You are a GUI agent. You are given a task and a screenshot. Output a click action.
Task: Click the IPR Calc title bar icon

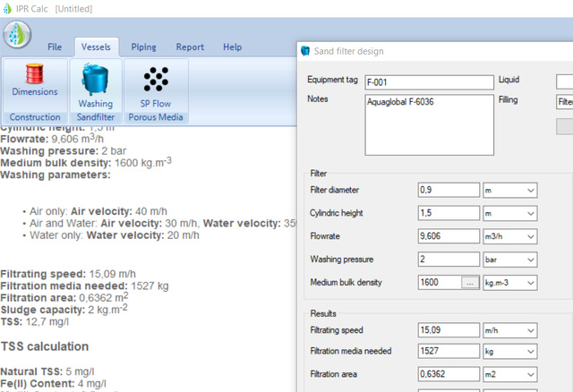tap(7, 7)
